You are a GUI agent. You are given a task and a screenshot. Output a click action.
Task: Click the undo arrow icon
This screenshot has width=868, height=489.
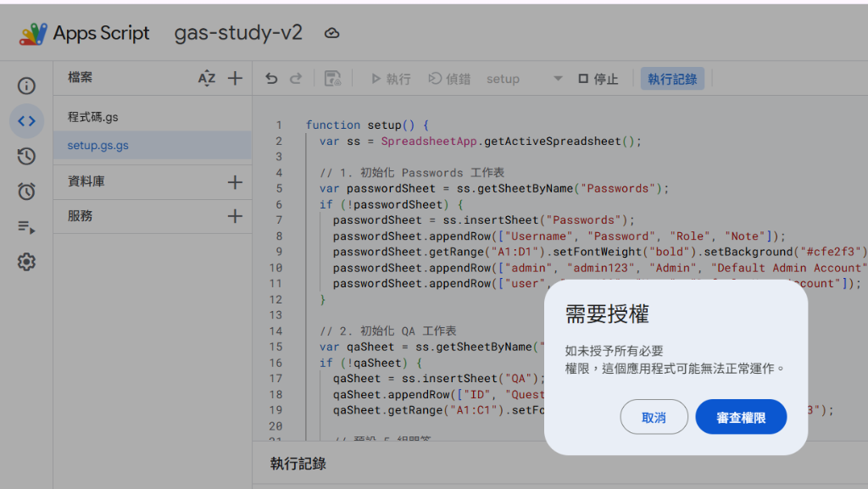click(271, 79)
